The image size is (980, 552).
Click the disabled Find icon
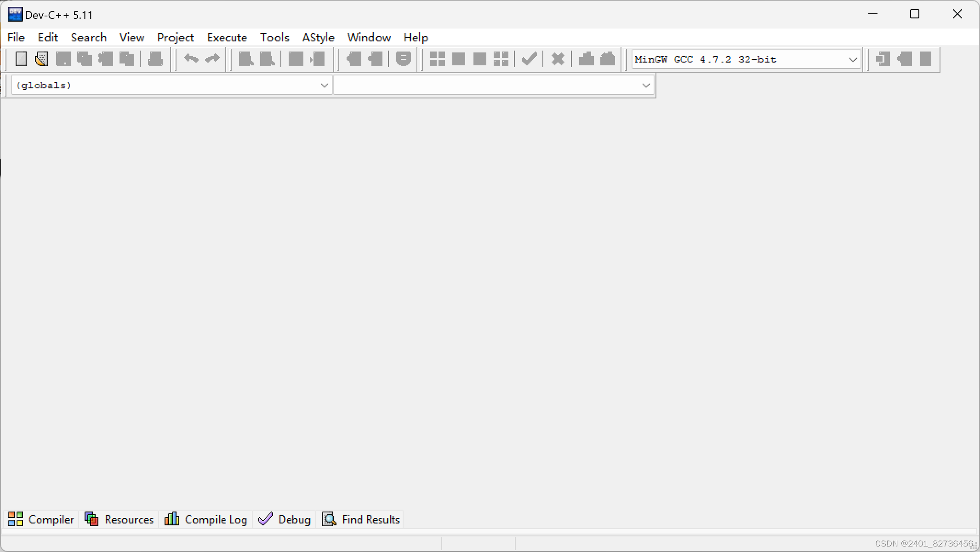[246, 59]
